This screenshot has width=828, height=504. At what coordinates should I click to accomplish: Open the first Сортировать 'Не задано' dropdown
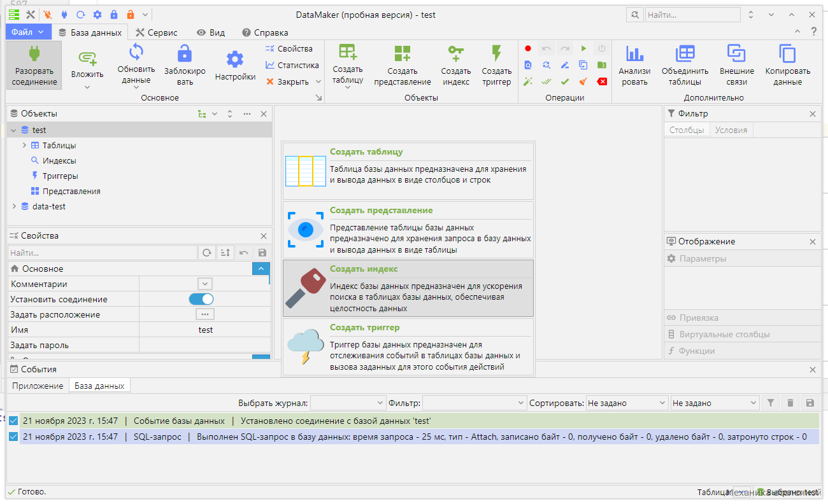click(627, 403)
